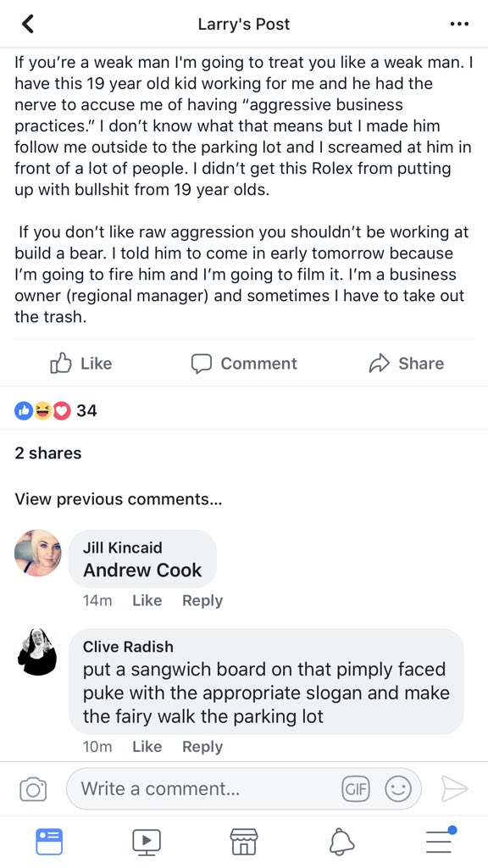Share the post using Share button

point(407,363)
